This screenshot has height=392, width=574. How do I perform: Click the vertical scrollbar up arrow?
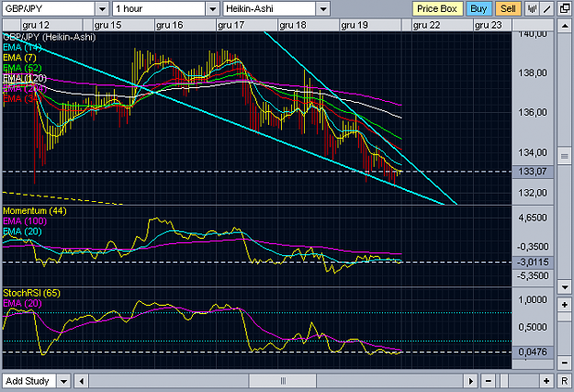coord(565,26)
